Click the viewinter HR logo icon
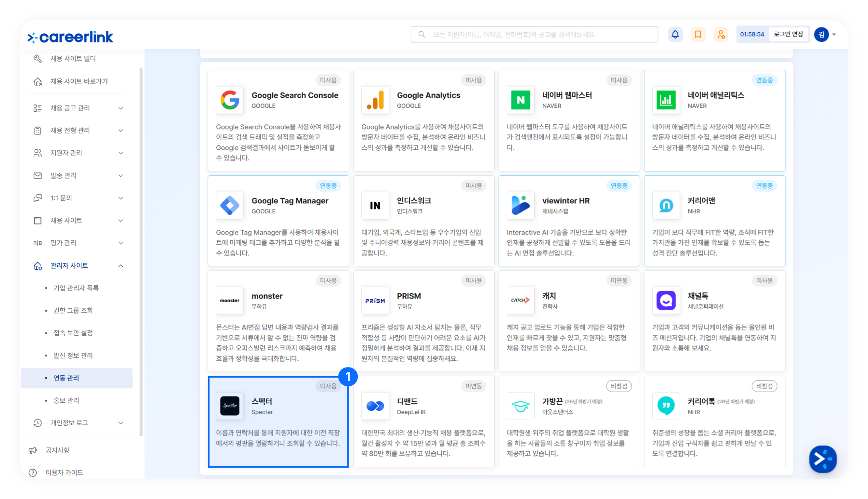Viewport: 868px width, 499px height. tap(521, 206)
